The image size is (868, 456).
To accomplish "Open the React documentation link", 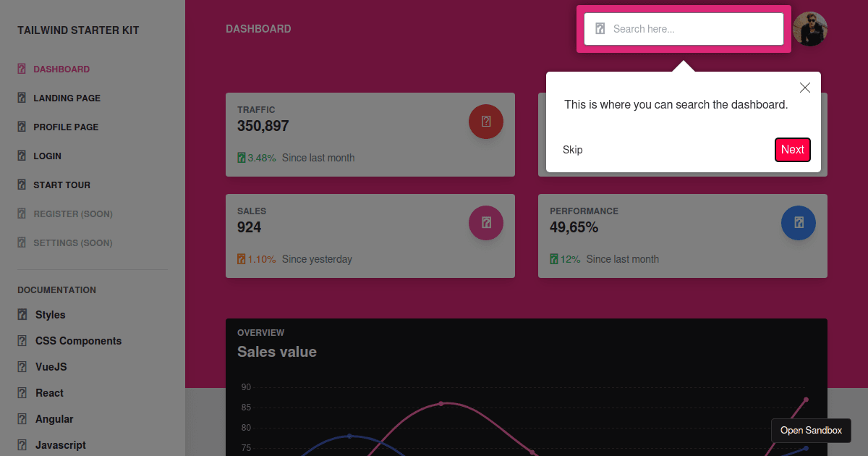I will tap(49, 393).
